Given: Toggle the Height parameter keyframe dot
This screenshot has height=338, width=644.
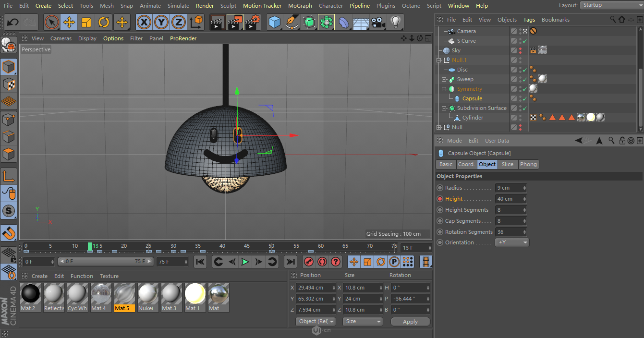Looking at the screenshot, I should (440, 199).
